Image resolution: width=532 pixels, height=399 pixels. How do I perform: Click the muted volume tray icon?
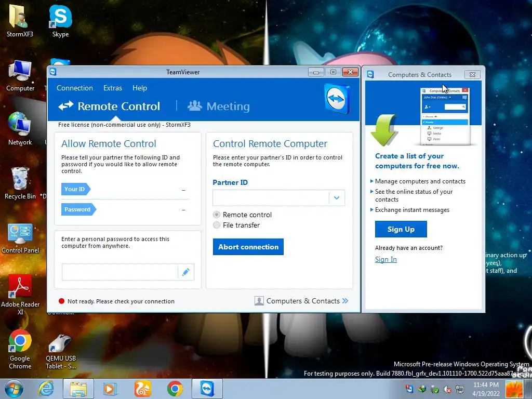(x=447, y=389)
